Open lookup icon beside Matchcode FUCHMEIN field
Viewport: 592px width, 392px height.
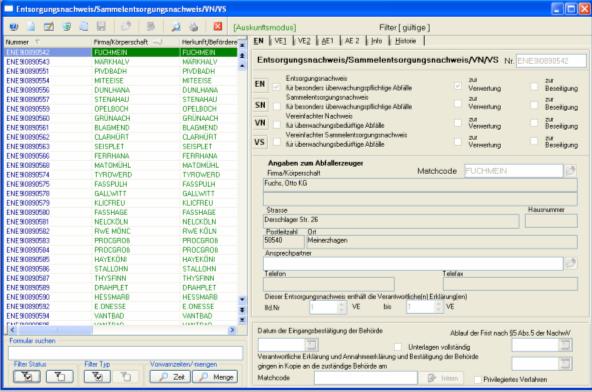click(570, 171)
